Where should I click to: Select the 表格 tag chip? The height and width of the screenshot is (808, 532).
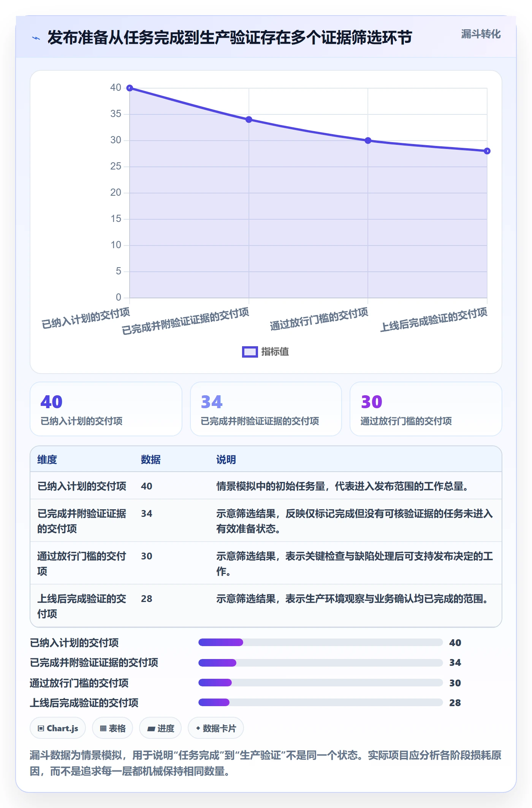pos(112,728)
